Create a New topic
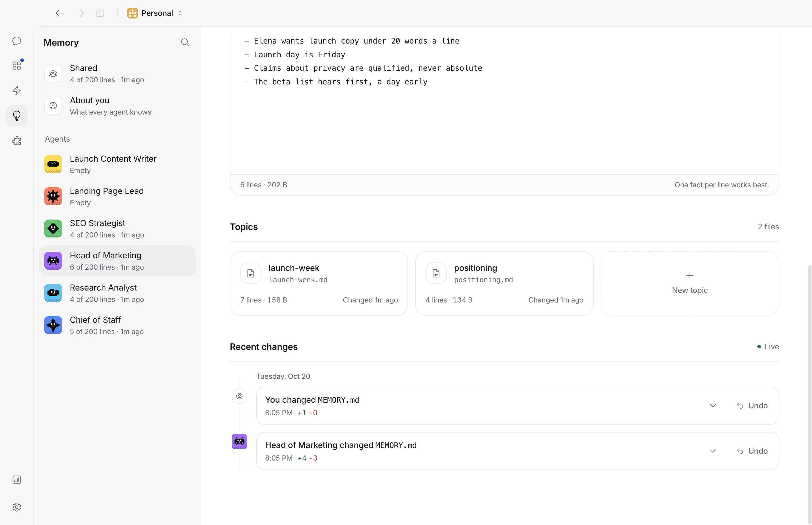The height and width of the screenshot is (525, 812). click(690, 283)
